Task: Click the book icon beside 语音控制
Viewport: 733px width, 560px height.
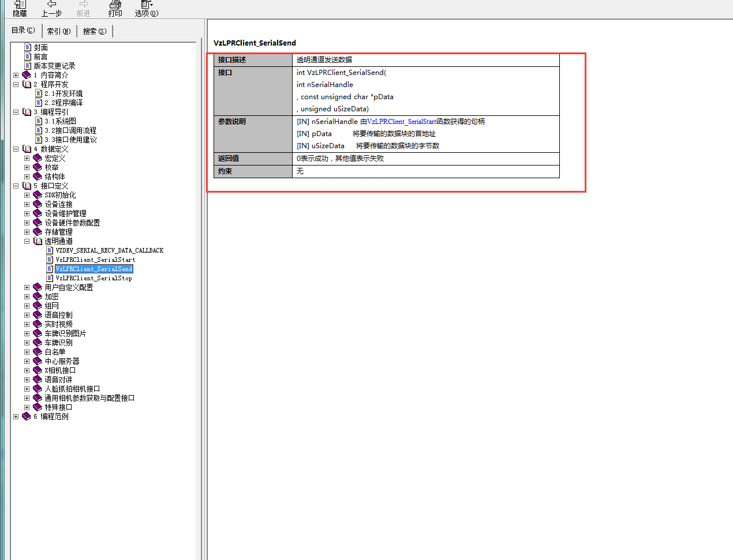Action: click(38, 315)
